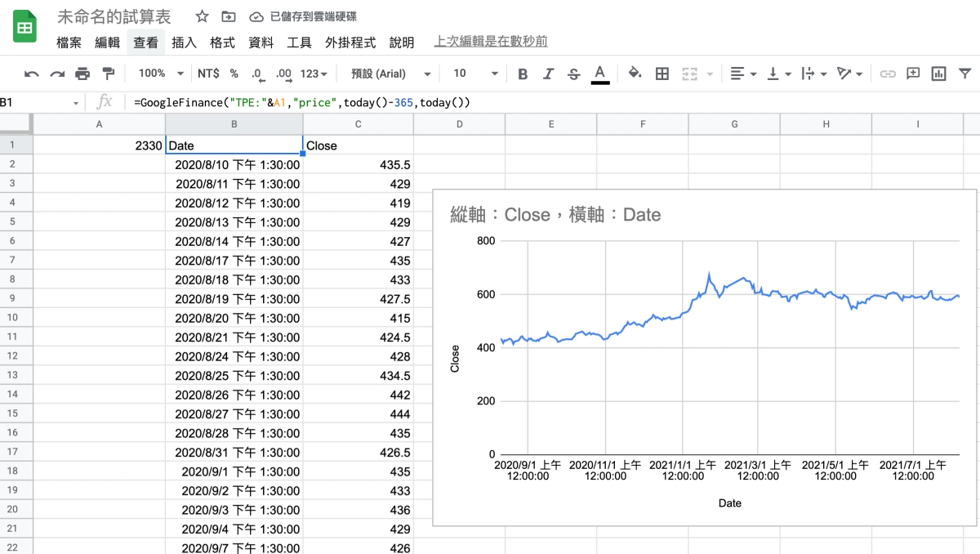Click the insert link icon
This screenshot has height=554, width=980.
pyautogui.click(x=888, y=74)
